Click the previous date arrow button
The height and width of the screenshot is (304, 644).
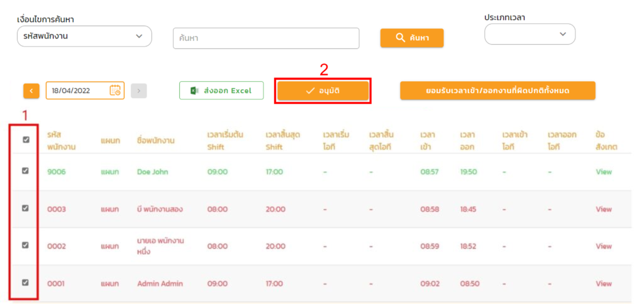(x=31, y=91)
